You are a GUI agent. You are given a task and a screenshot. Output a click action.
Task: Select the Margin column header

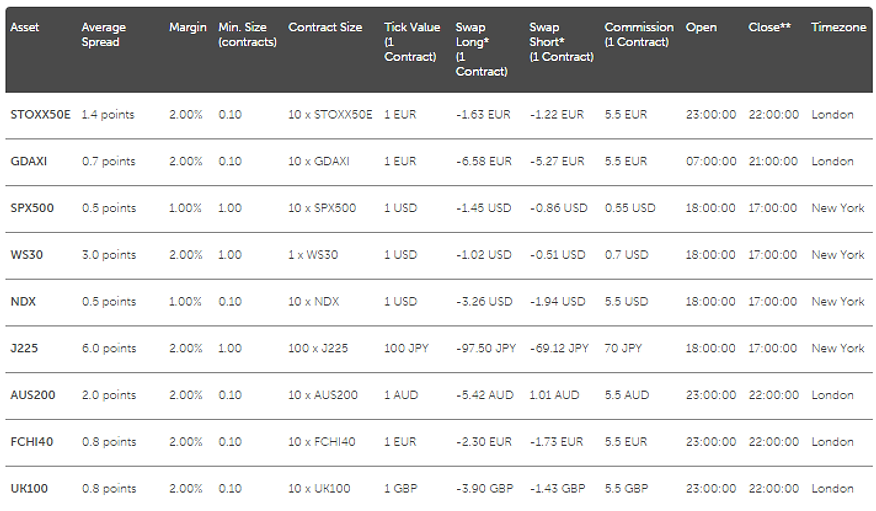coord(187,28)
